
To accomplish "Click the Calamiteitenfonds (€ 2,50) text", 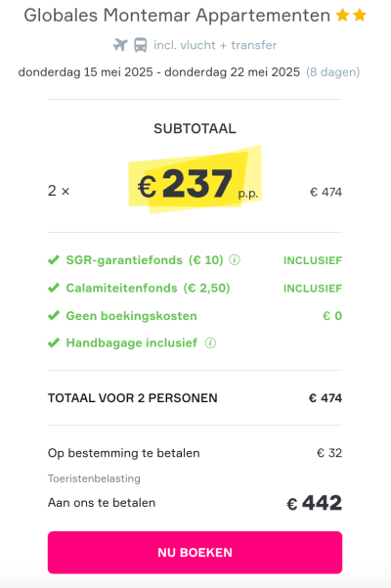I will (x=148, y=288).
